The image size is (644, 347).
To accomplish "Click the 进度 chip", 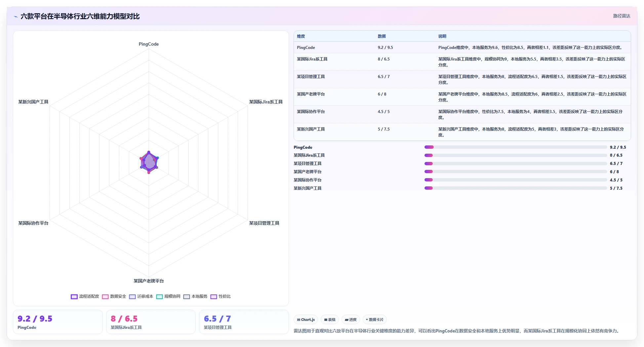I will coord(351,320).
